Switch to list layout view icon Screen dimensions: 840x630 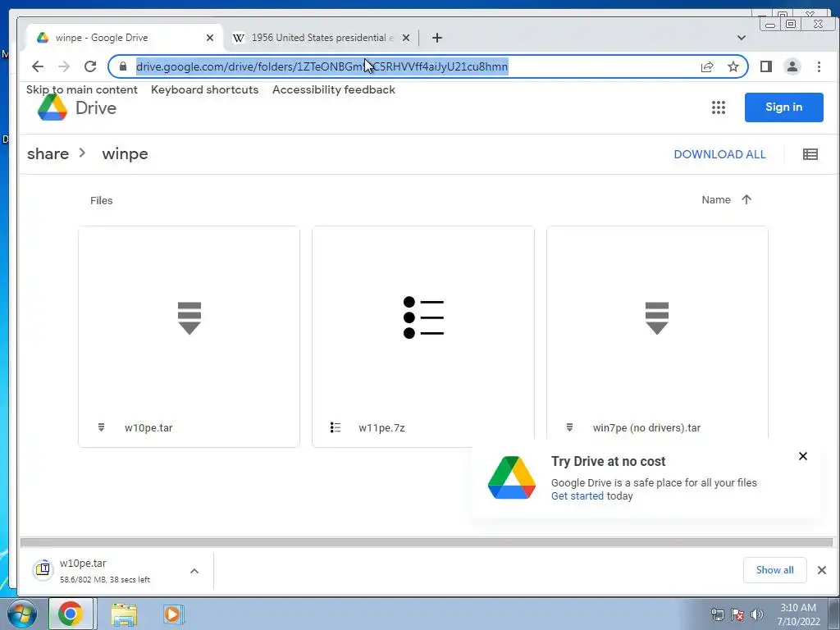(810, 154)
